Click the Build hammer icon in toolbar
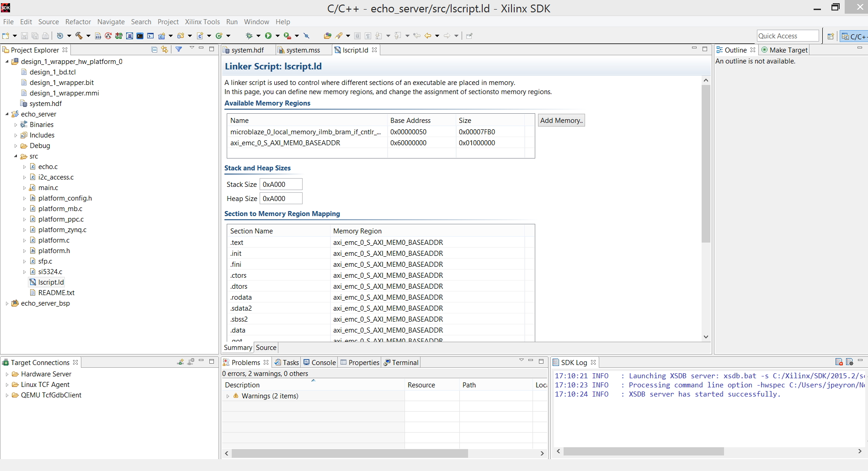 click(x=79, y=36)
